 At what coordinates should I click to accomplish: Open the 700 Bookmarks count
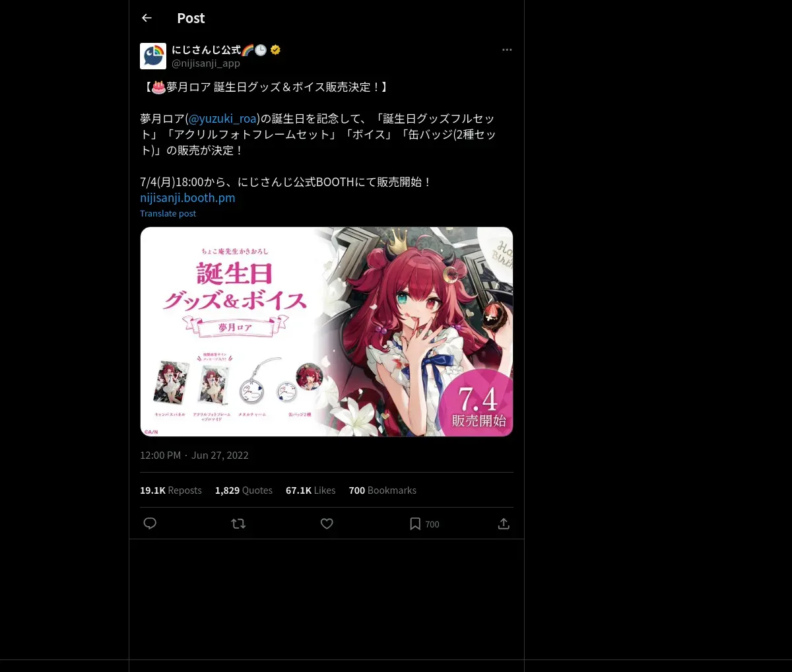[383, 490]
